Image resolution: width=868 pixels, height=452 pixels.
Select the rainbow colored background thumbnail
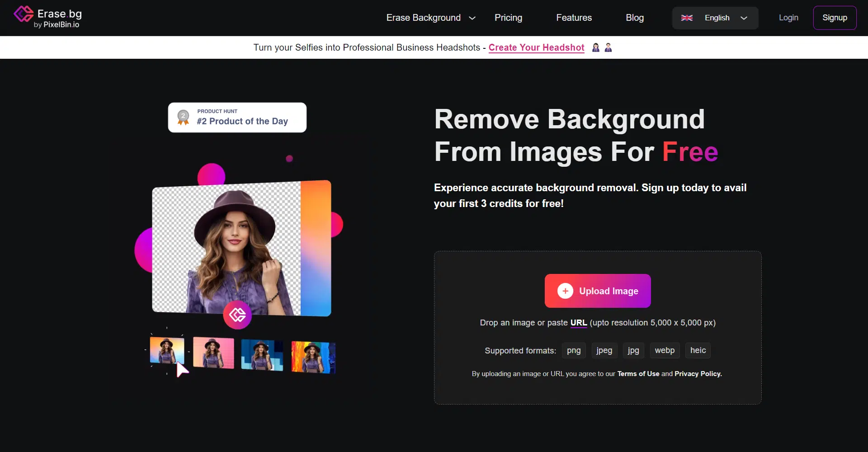pos(313,357)
